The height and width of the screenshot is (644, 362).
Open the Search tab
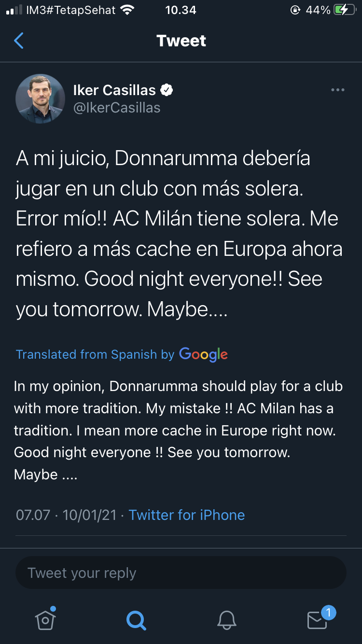(136, 620)
